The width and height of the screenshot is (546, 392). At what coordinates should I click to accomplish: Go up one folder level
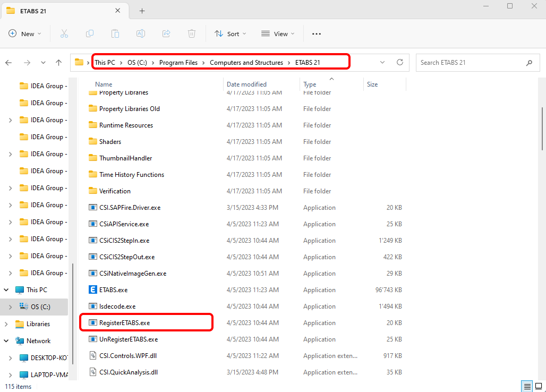(58, 62)
